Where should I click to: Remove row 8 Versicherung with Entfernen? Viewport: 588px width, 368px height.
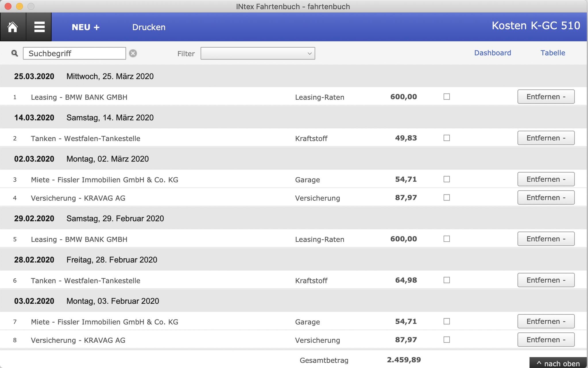546,340
